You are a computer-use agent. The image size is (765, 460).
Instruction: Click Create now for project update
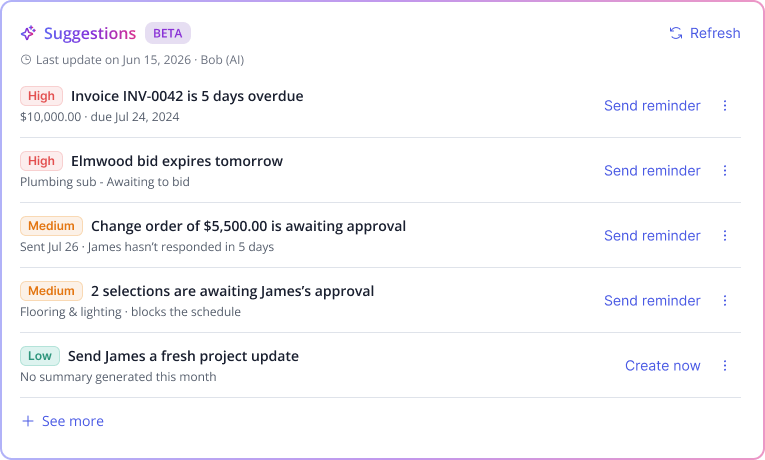pyautogui.click(x=663, y=365)
